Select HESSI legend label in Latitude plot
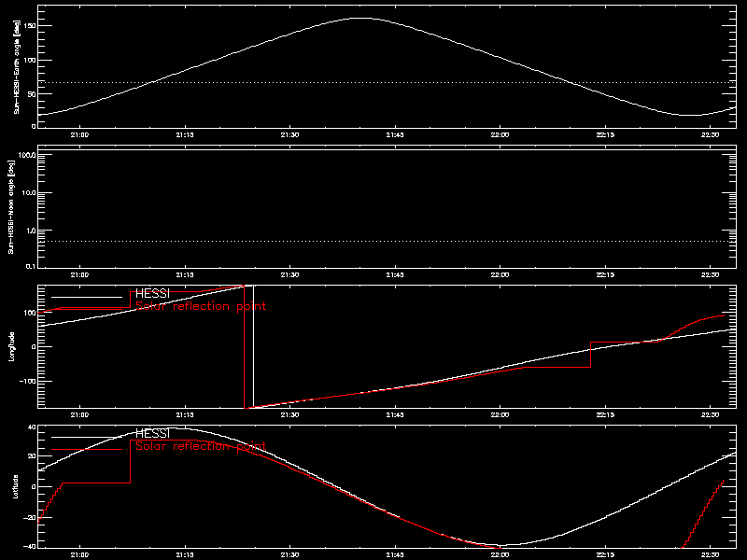747x560 pixels. click(x=152, y=434)
